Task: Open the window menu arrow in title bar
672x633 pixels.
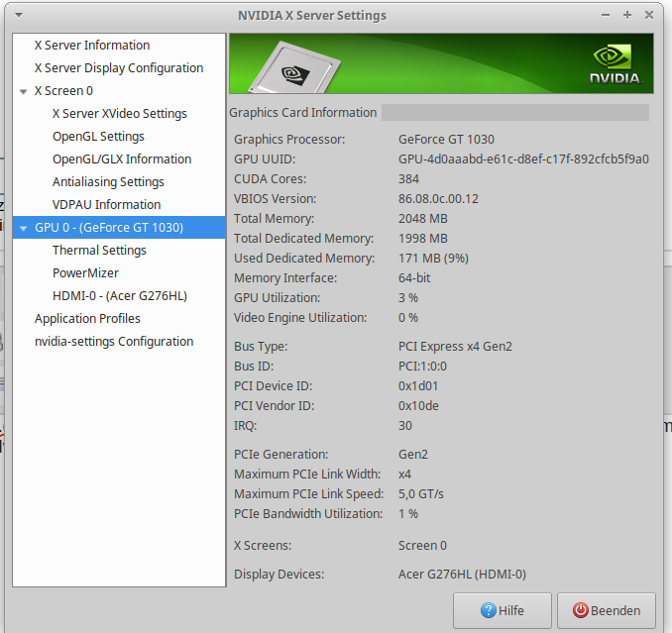Action: click(x=19, y=16)
